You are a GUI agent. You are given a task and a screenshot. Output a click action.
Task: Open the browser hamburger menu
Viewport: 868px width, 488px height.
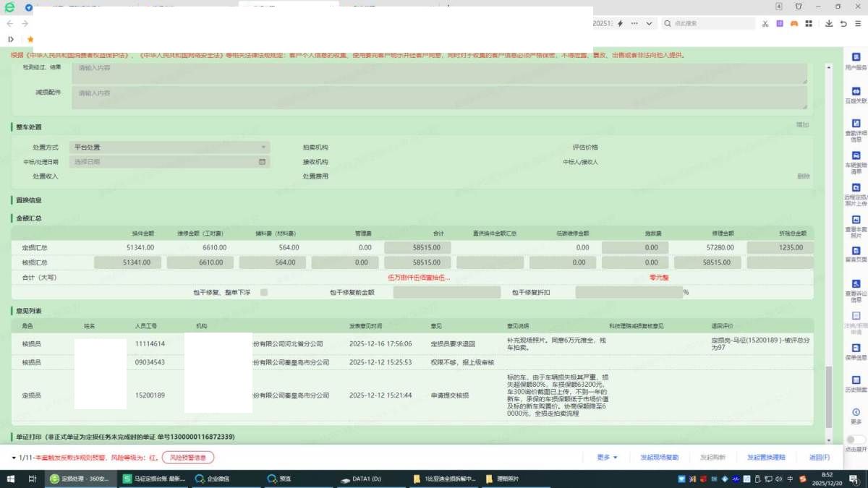coord(858,24)
